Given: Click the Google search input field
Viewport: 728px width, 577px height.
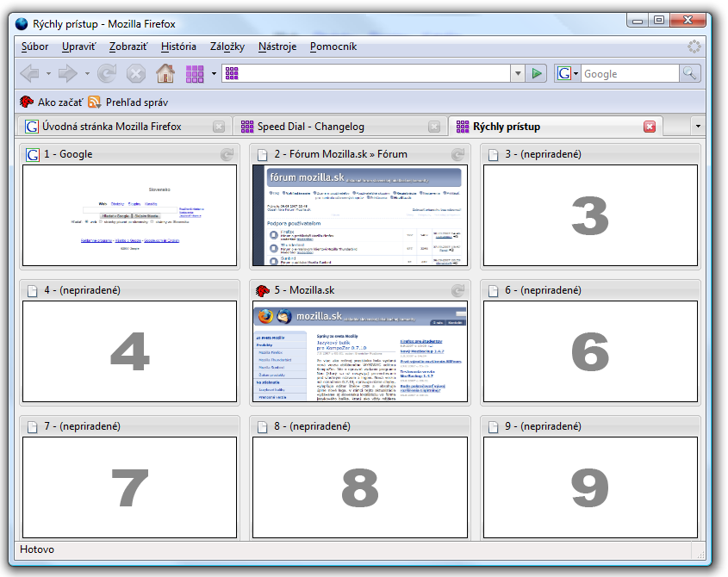Looking at the screenshot, I should [x=630, y=73].
